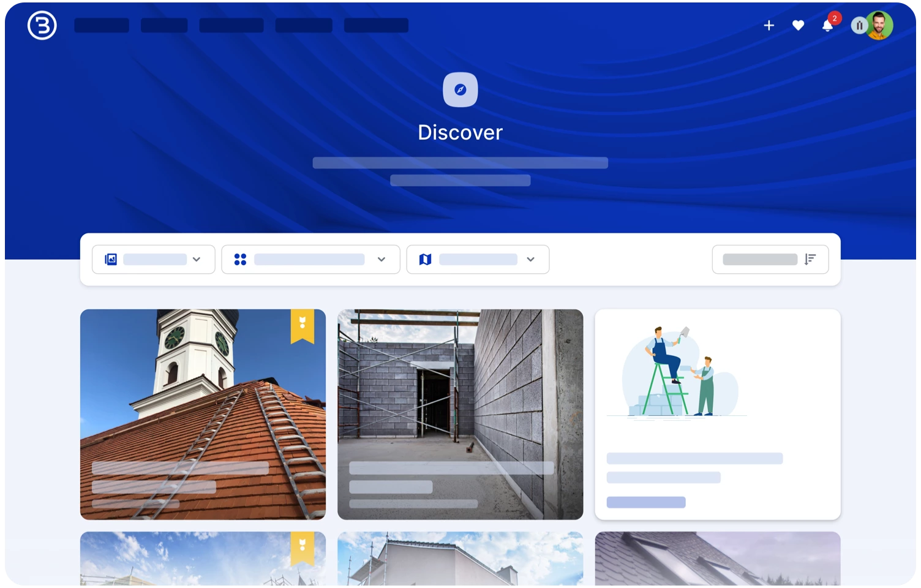Open favorites with the heart icon
921x588 pixels.
click(x=798, y=26)
